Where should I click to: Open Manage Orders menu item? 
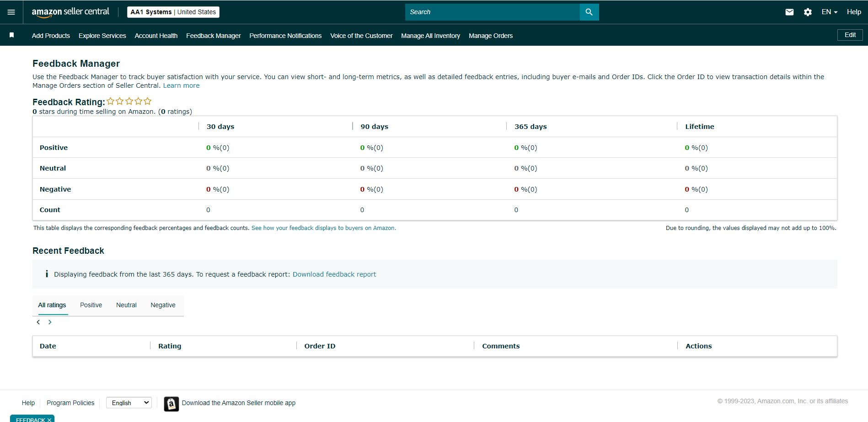tap(491, 36)
